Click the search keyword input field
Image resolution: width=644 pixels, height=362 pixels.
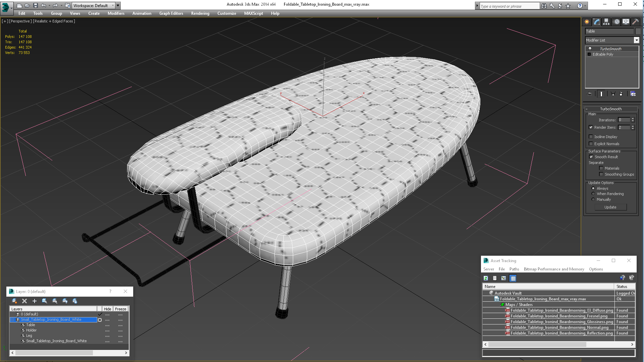tap(509, 6)
